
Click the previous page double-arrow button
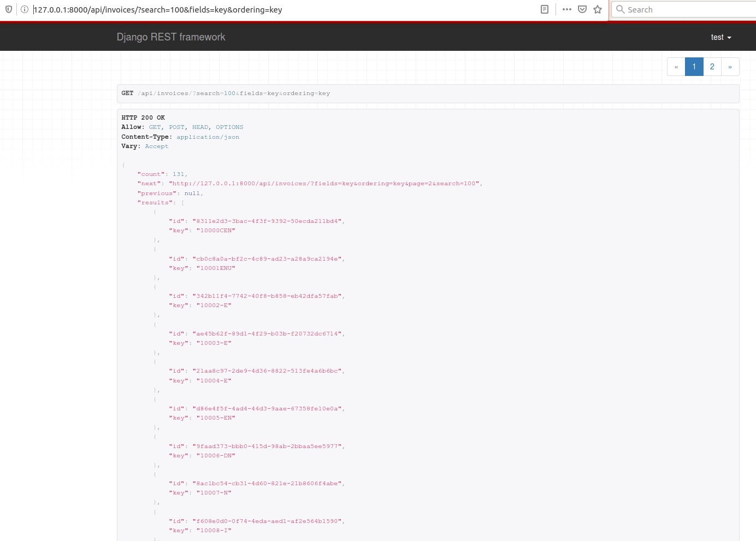pyautogui.click(x=676, y=67)
